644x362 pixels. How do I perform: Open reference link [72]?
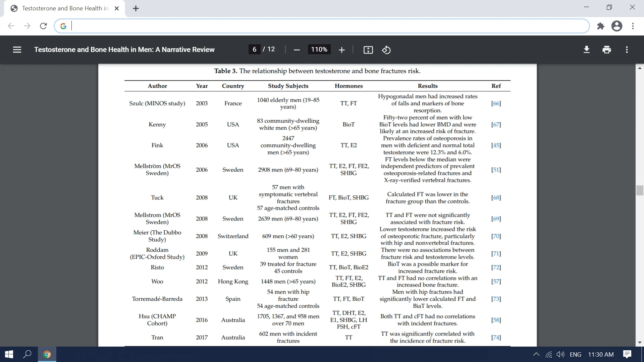pos(496,267)
